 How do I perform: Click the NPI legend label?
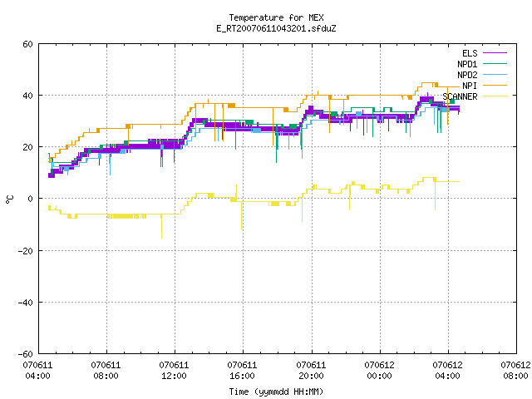[470, 86]
